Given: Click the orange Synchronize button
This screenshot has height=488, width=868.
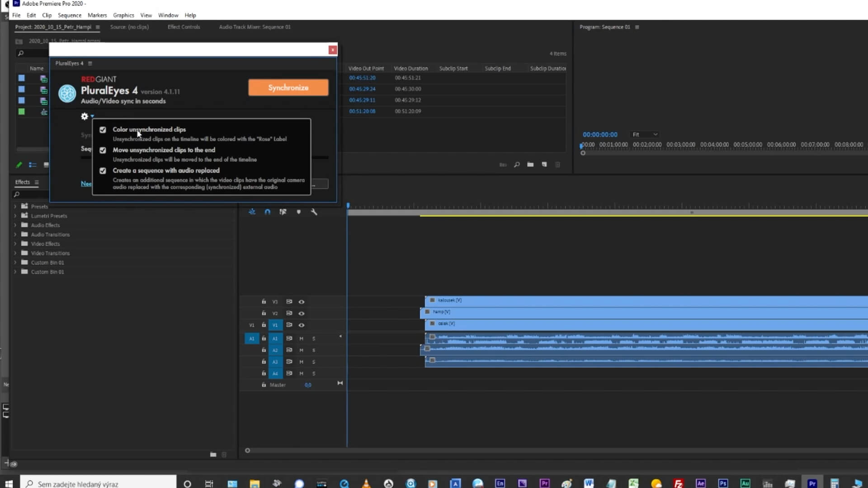Looking at the screenshot, I should [288, 88].
